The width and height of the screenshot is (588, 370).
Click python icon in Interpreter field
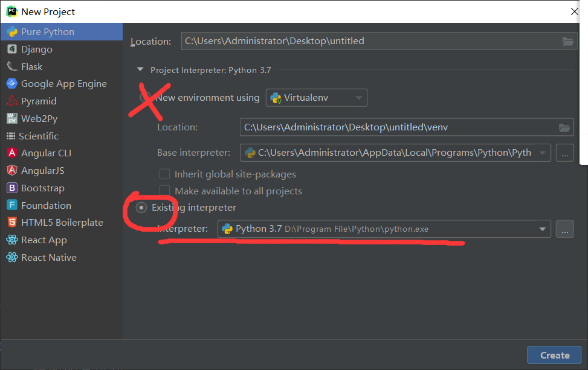pos(227,229)
